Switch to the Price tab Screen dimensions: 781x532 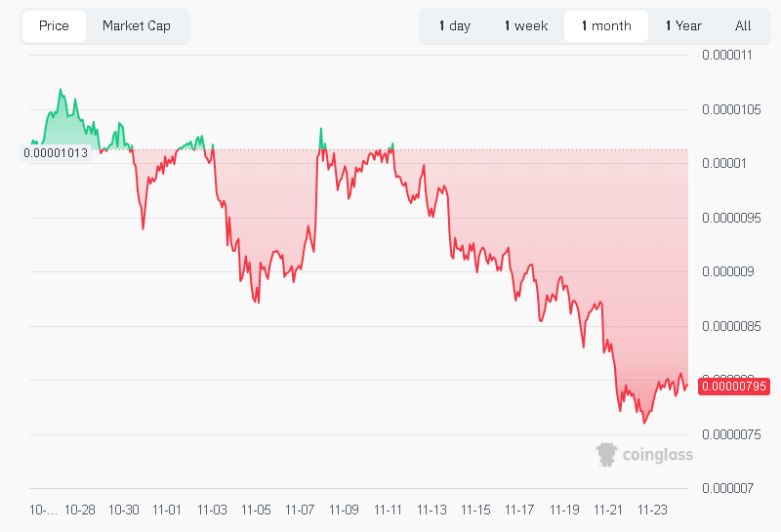[54, 26]
